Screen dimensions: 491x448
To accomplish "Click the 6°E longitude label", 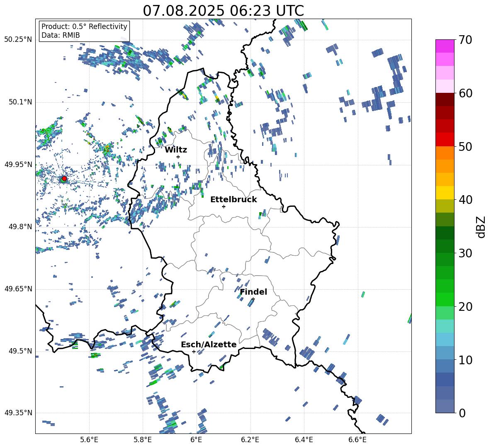I will point(196,440).
